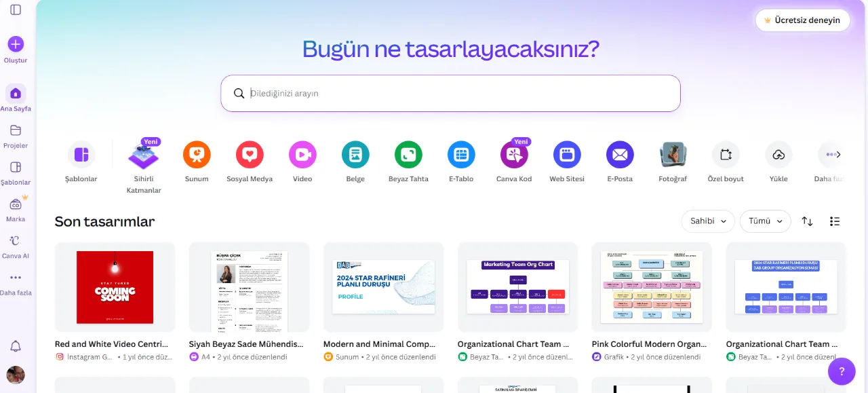Click the sort order icon

click(807, 221)
